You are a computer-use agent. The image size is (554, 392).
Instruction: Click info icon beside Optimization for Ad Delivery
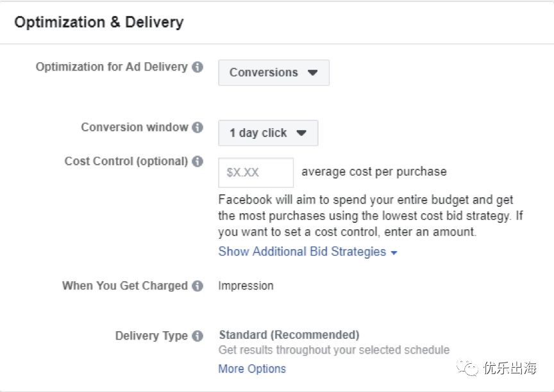[x=197, y=67]
